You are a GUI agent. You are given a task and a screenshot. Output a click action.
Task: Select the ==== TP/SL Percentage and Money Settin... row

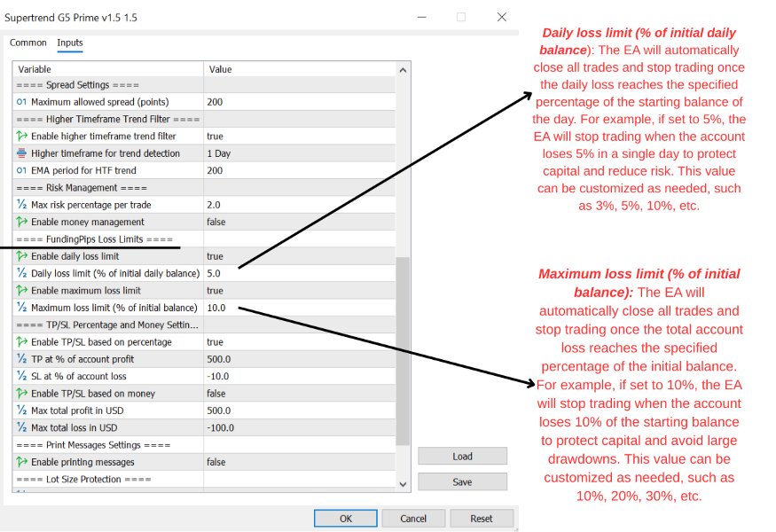[204, 325]
